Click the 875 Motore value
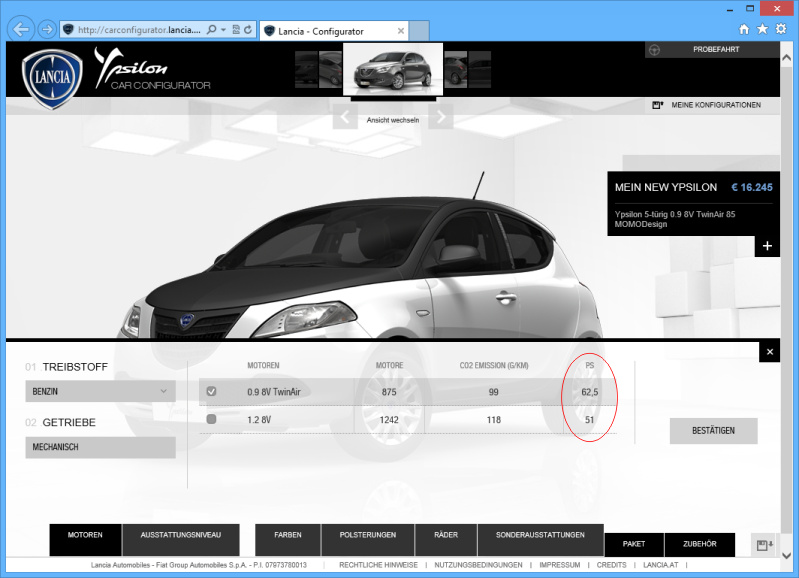Viewport: 799px width, 578px height. tap(389, 392)
